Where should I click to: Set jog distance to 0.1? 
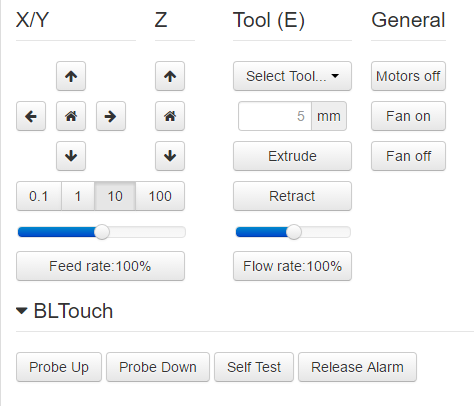tap(39, 196)
